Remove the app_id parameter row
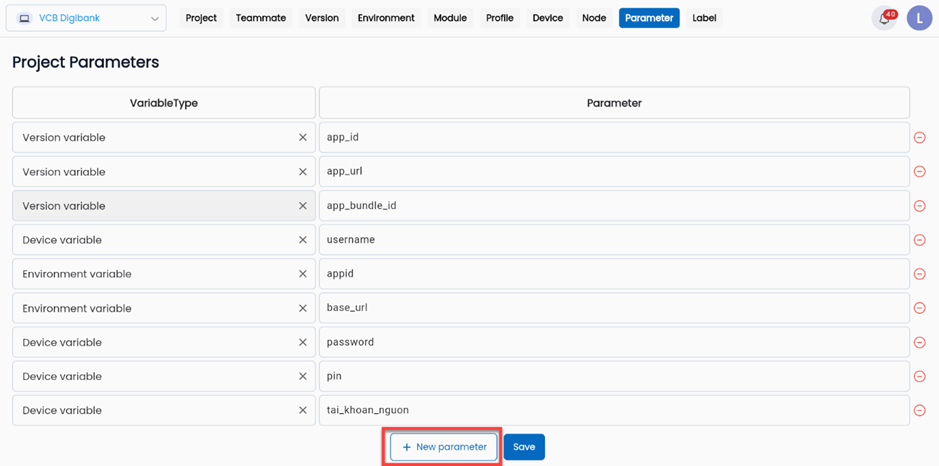The image size is (939, 466). pos(919,138)
